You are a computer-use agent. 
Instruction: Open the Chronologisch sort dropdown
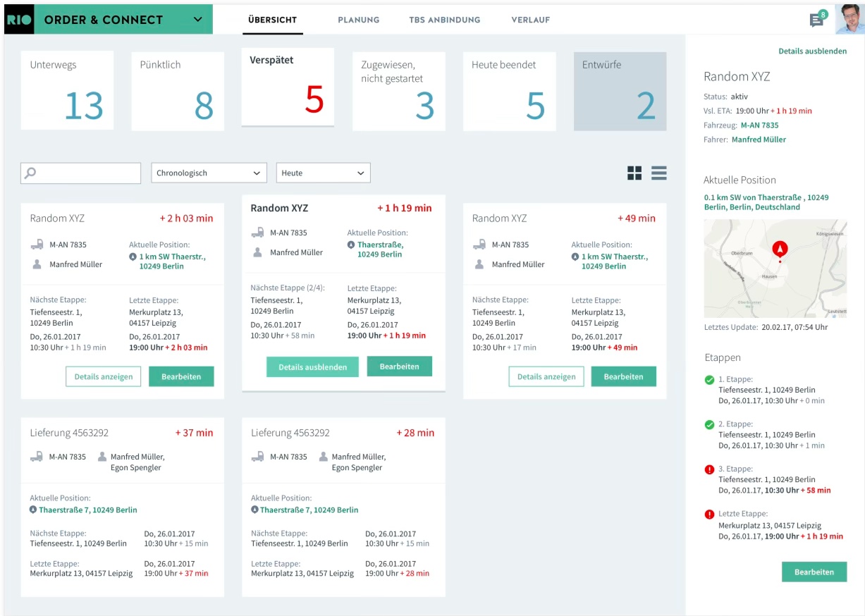(x=209, y=173)
